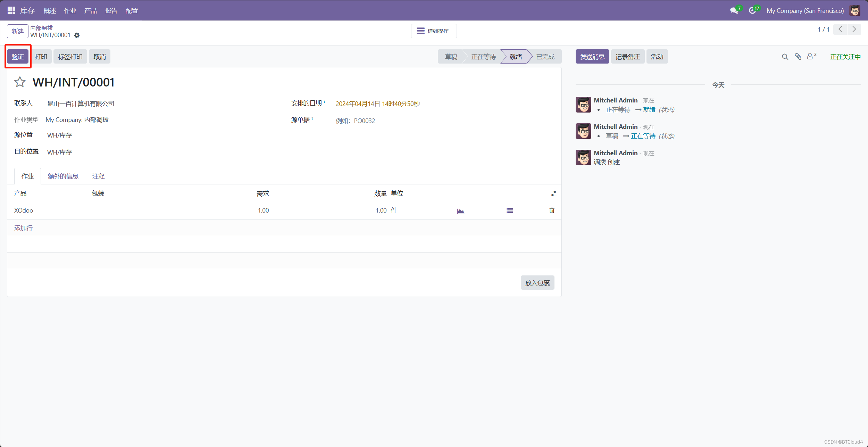Switch to the 额外的信息 tab
Image resolution: width=868 pixels, height=447 pixels.
tap(63, 176)
